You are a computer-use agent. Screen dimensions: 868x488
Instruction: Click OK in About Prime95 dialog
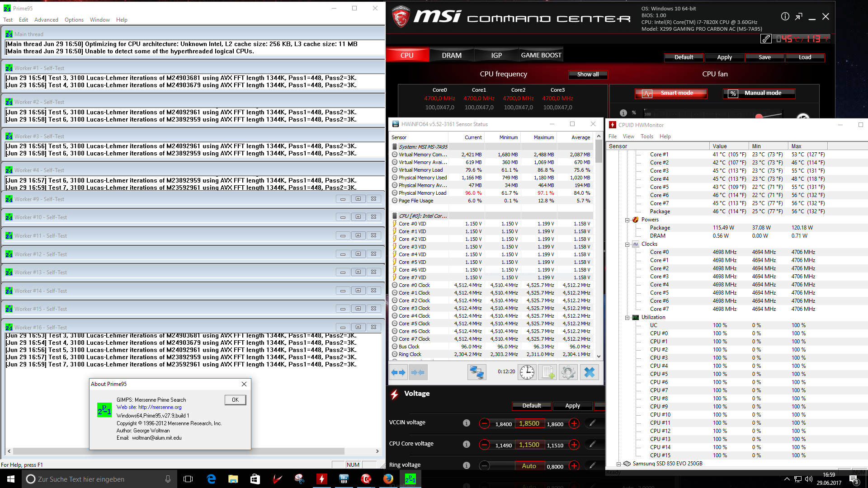(235, 400)
